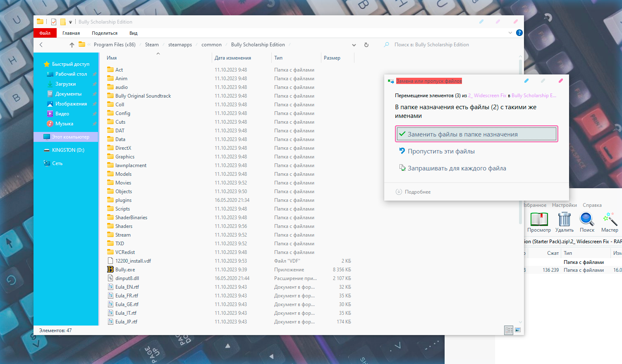Open the Настройки menu in WinRAR

[565, 205]
